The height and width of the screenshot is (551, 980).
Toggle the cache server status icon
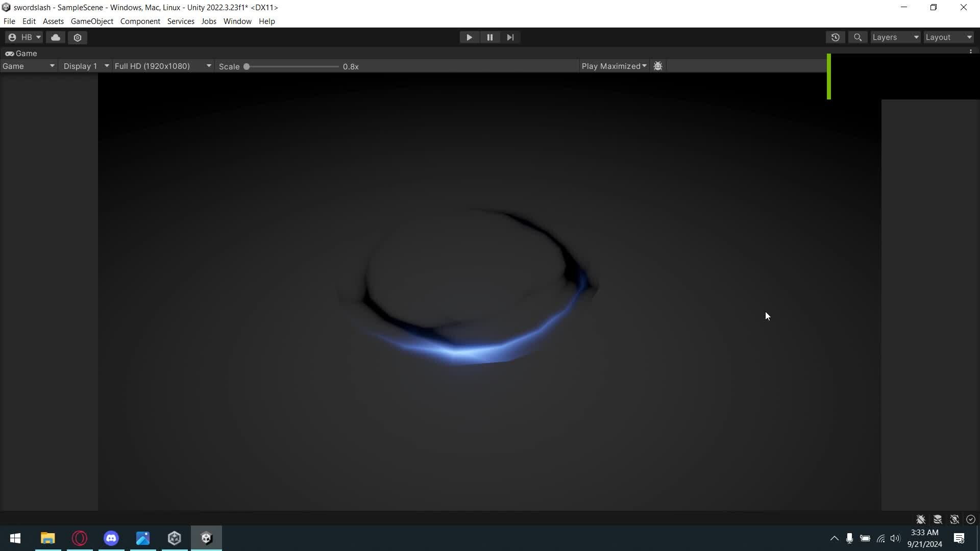coord(938,519)
